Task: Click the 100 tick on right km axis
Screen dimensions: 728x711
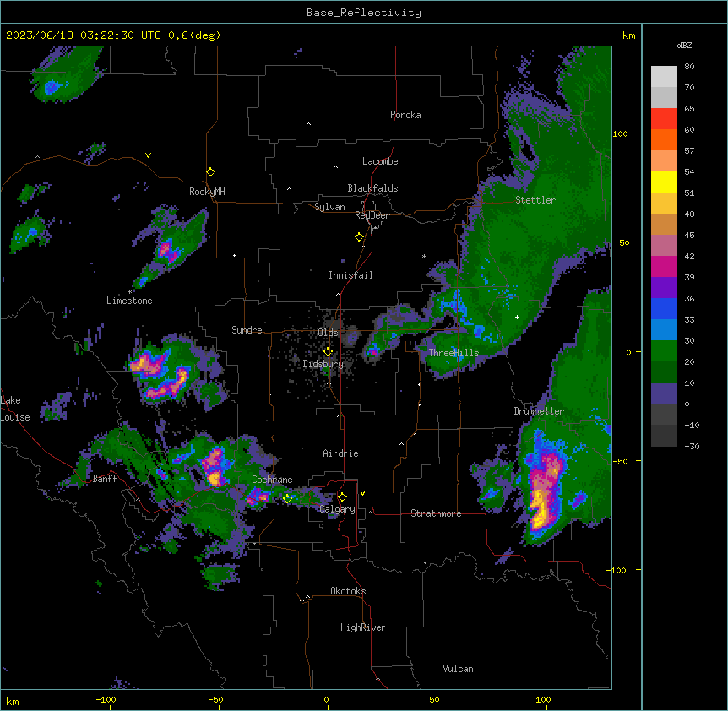Action: tap(620, 133)
